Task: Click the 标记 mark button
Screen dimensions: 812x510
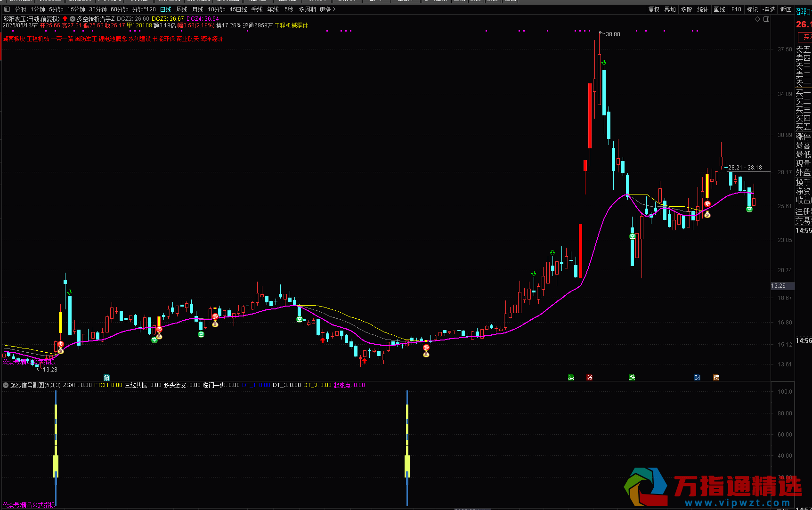Action: tap(753, 9)
